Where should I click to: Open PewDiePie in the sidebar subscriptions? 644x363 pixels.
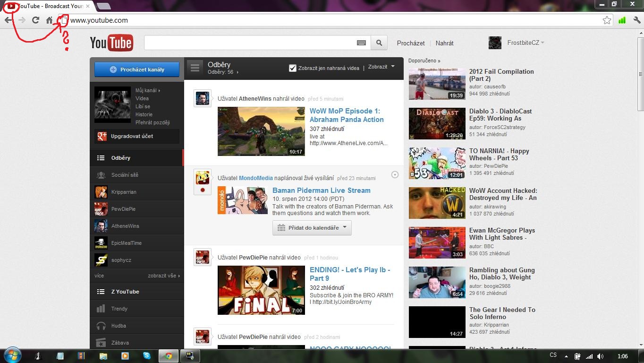tap(136, 209)
